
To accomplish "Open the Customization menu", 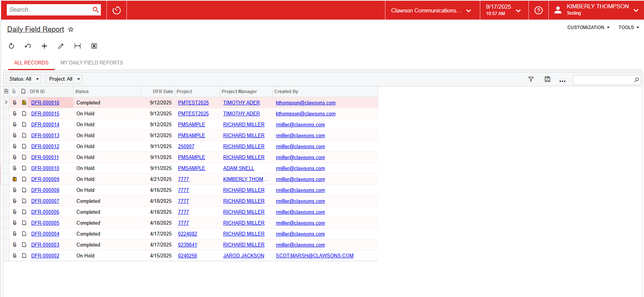I will click(588, 28).
